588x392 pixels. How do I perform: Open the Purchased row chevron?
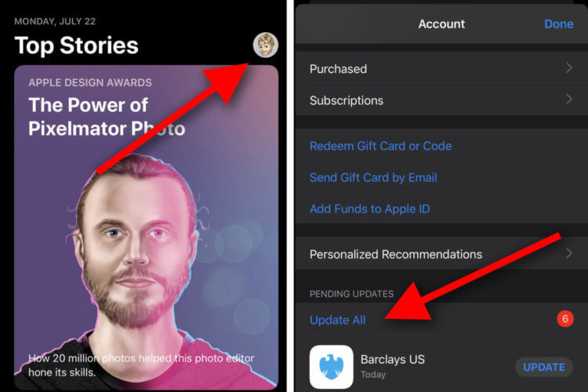tap(569, 68)
